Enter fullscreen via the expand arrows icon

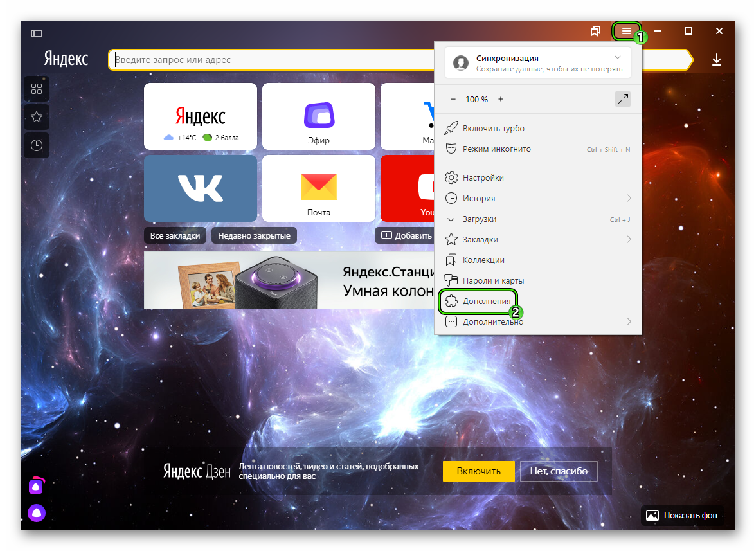pos(622,99)
